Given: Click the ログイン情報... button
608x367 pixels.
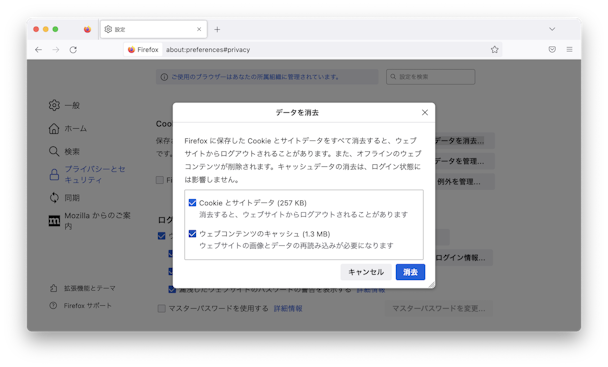Looking at the screenshot, I should coord(463,258).
